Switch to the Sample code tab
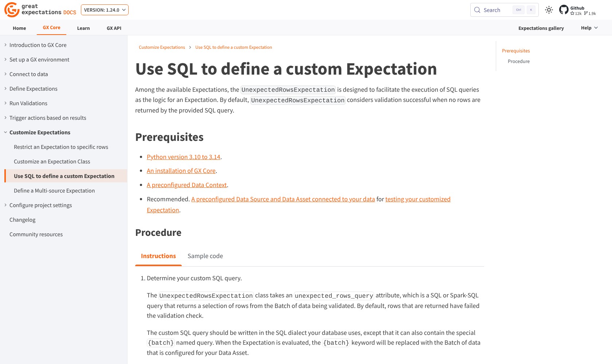Viewport: 612px width, 364px height. [x=205, y=256]
